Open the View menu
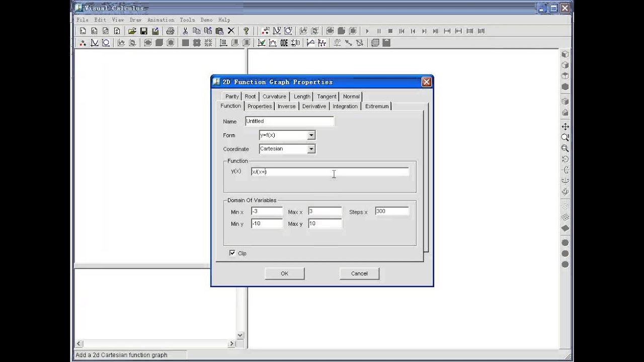 [x=118, y=20]
